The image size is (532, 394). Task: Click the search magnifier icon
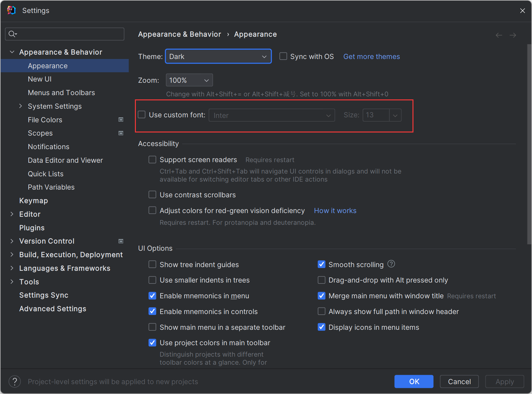(x=12, y=34)
